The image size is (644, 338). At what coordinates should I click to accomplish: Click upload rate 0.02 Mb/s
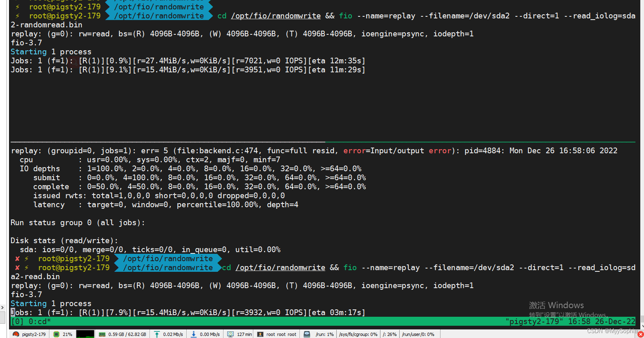173,334
